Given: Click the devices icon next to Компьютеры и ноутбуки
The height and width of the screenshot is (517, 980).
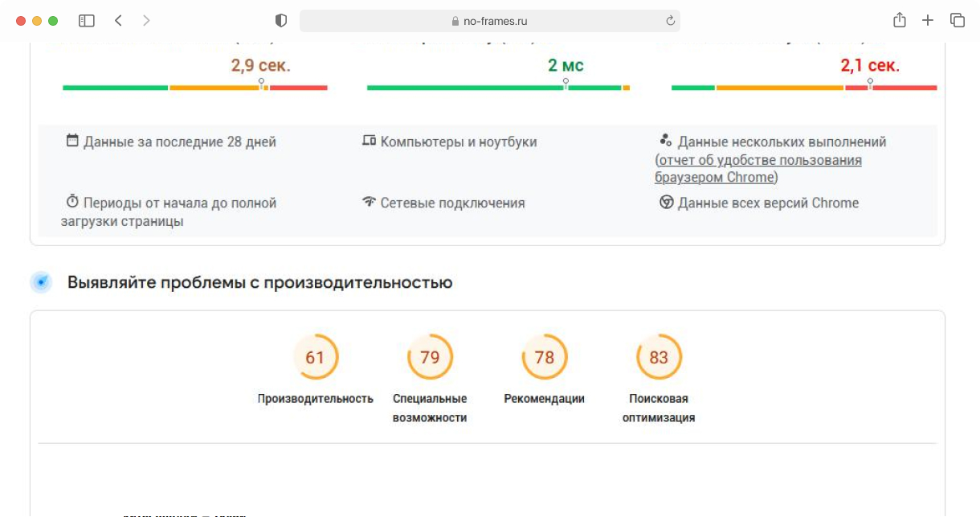Looking at the screenshot, I should click(369, 142).
